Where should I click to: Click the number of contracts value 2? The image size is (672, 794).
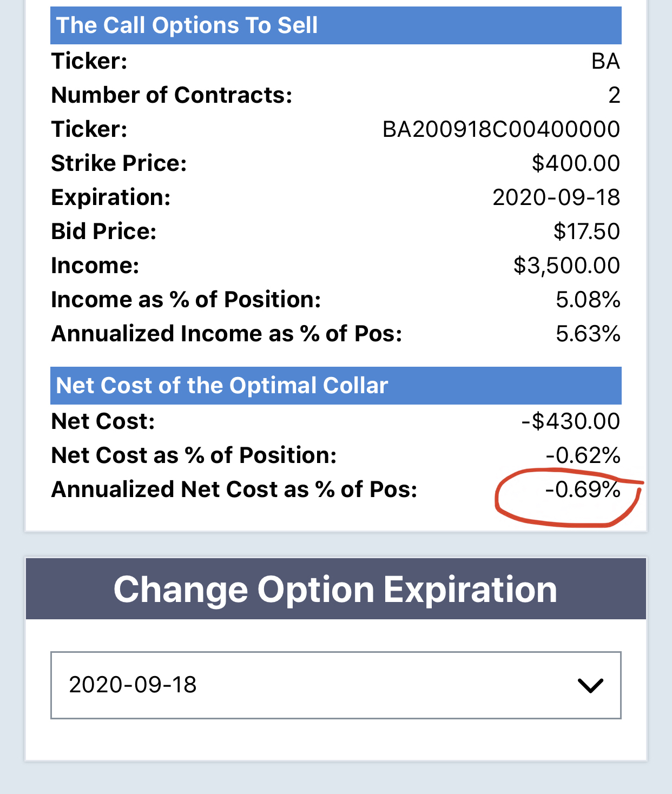(x=614, y=95)
